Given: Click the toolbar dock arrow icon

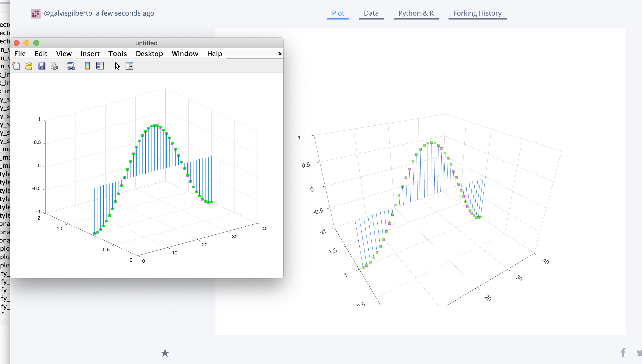Looking at the screenshot, I should coord(279,53).
